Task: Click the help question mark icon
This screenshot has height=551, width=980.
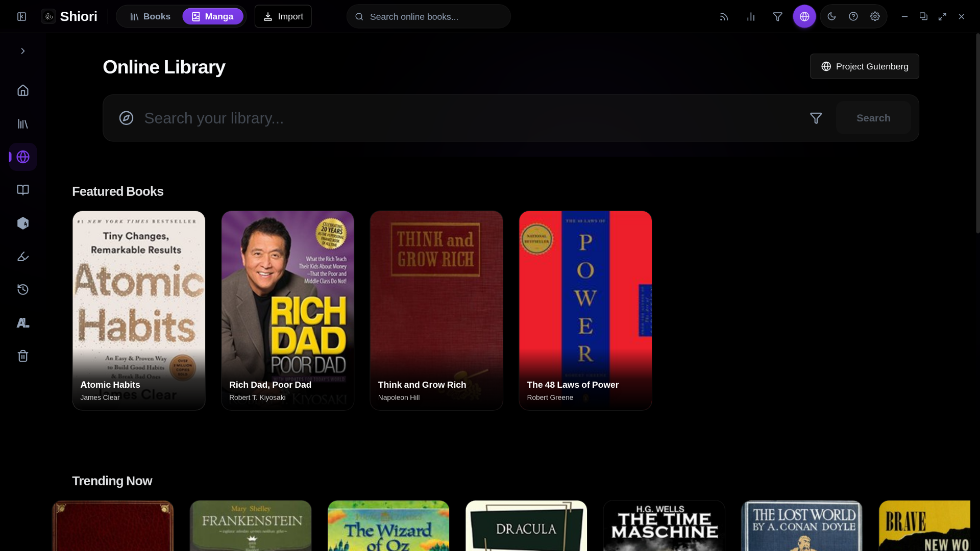Action: tap(853, 16)
